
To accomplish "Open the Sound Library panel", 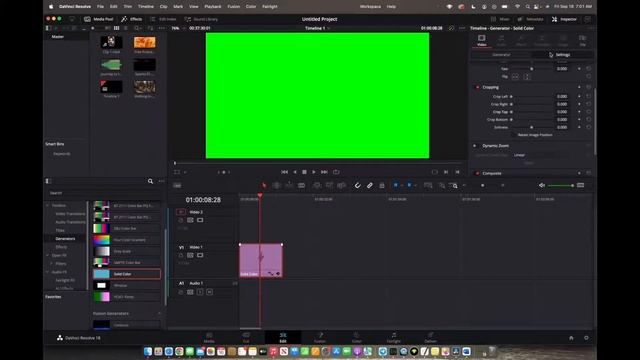I will (x=201, y=19).
